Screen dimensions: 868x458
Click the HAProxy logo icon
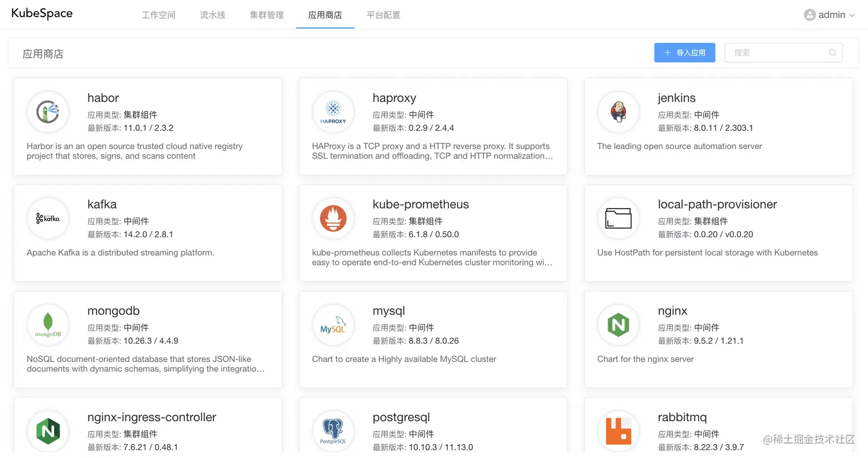(333, 111)
